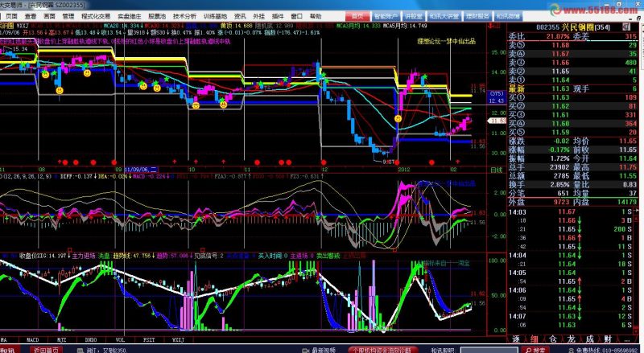Switch to the FSZT indicator tab
Viewport: 644px width, 353px height.
click(x=149, y=340)
